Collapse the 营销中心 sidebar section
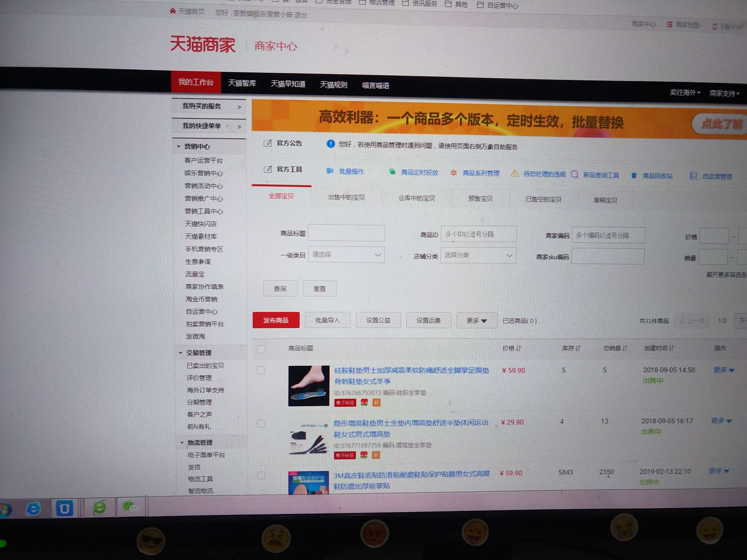The width and height of the screenshot is (747, 560). [x=179, y=147]
